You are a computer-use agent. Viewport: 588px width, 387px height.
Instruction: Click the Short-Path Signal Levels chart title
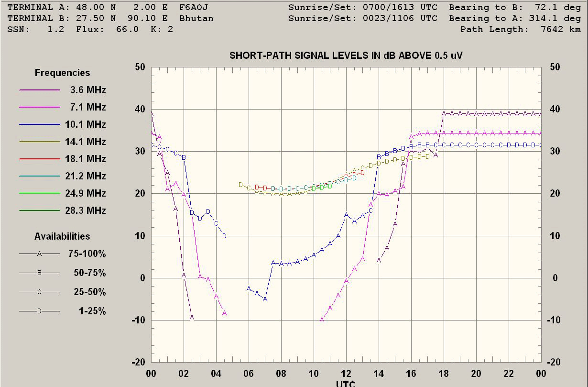pos(346,55)
